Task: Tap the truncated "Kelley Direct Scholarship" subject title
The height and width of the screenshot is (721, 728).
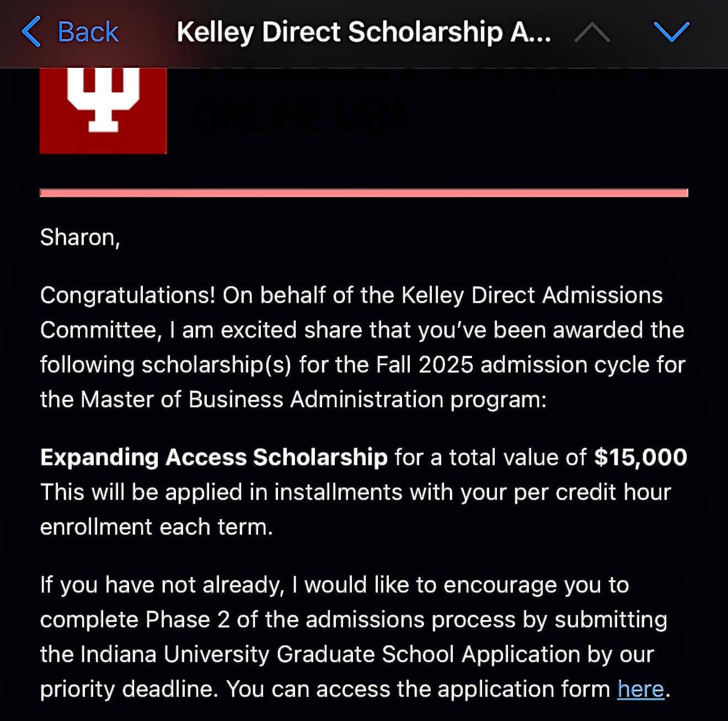Action: 363,32
